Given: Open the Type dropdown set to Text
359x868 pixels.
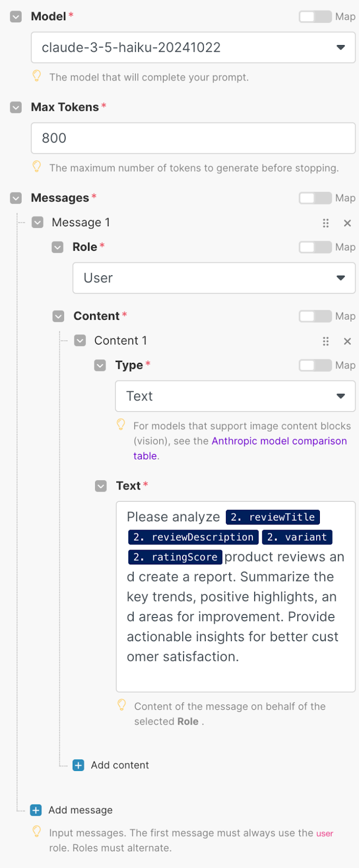Looking at the screenshot, I should pos(235,397).
